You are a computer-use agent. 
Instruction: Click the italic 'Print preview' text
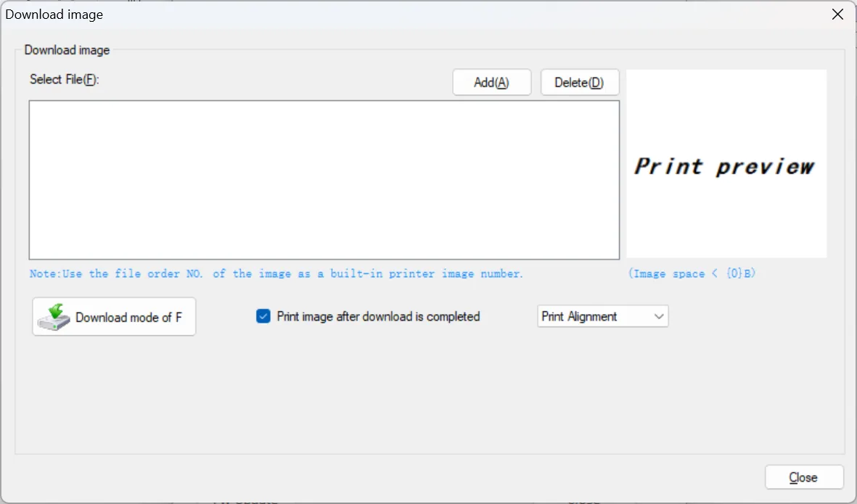click(724, 166)
